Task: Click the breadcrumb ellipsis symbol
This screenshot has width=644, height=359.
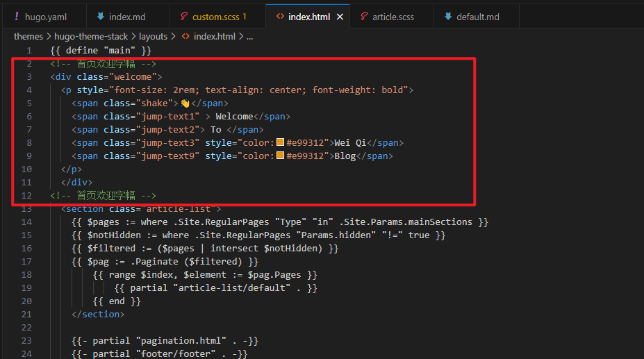Action: 249,37
